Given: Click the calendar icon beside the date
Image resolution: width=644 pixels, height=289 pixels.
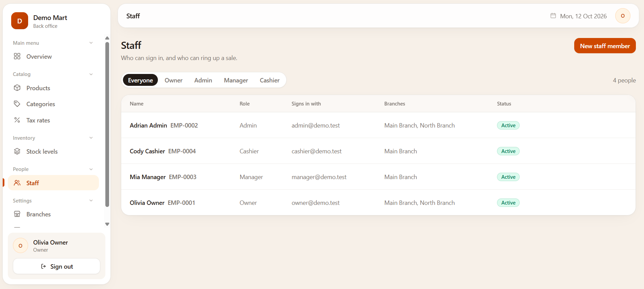Looking at the screenshot, I should pyautogui.click(x=553, y=16).
